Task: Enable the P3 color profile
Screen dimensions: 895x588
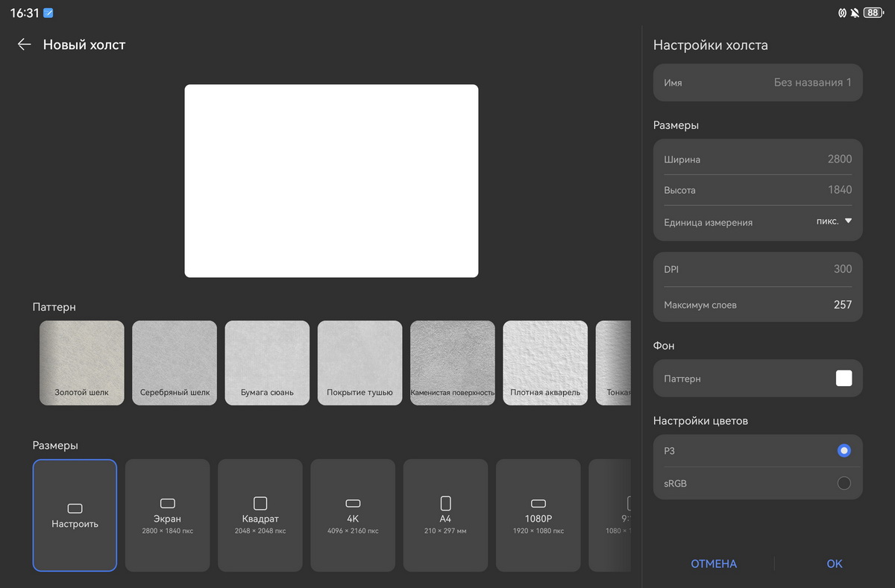Action: coord(844,451)
